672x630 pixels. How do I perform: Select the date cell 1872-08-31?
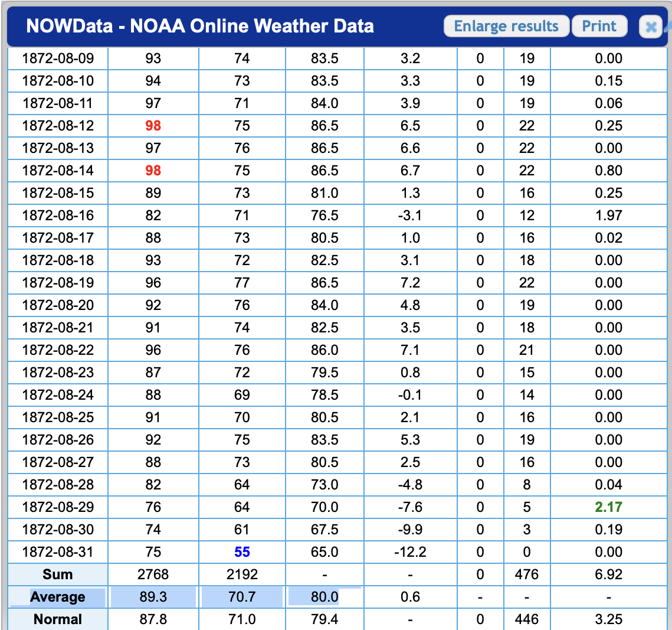tap(58, 552)
